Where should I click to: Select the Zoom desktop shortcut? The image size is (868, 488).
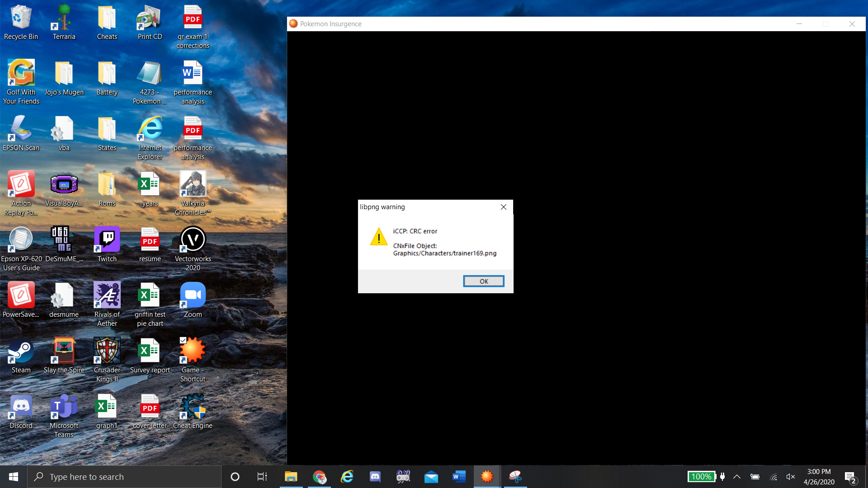click(x=193, y=300)
